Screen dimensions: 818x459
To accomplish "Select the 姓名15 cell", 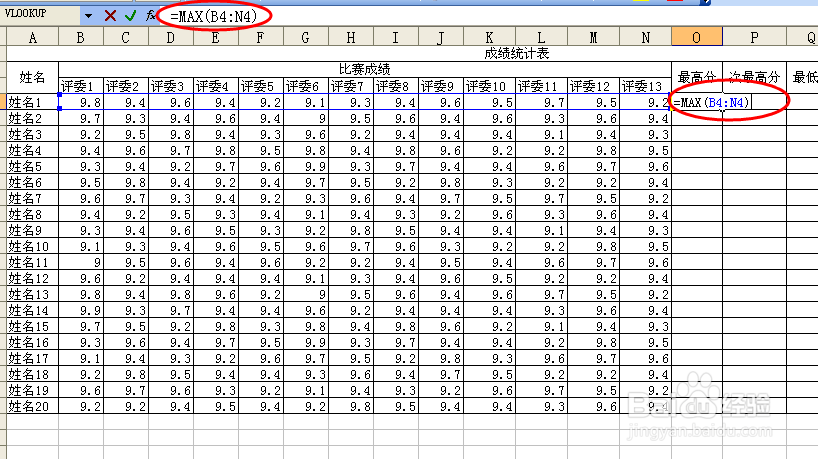I will [32, 326].
